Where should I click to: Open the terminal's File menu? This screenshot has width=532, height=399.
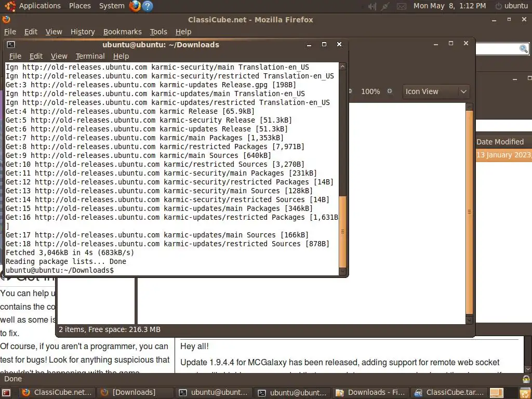coord(15,56)
